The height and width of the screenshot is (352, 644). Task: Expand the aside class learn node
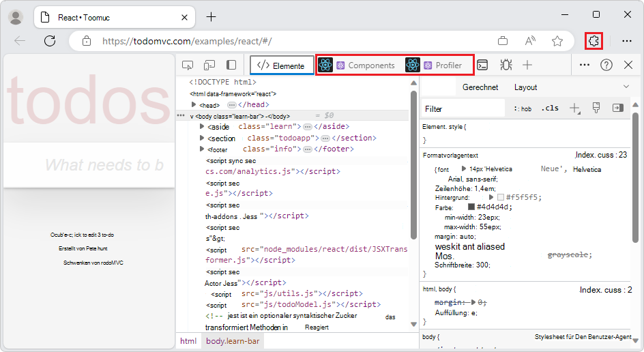point(202,126)
